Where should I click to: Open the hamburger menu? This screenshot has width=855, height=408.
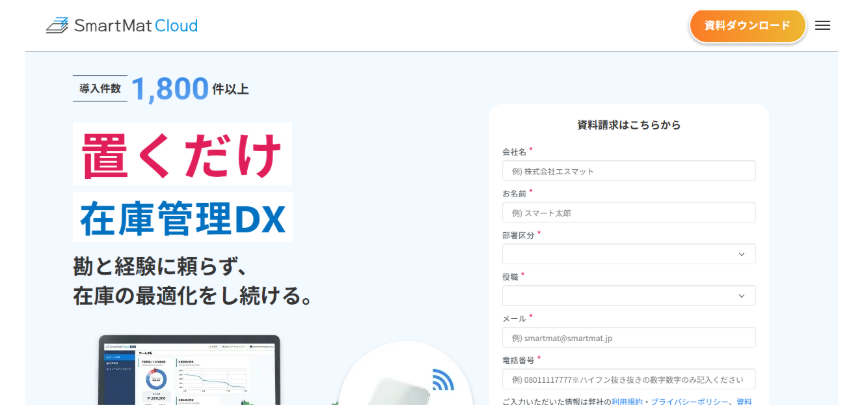(x=822, y=26)
